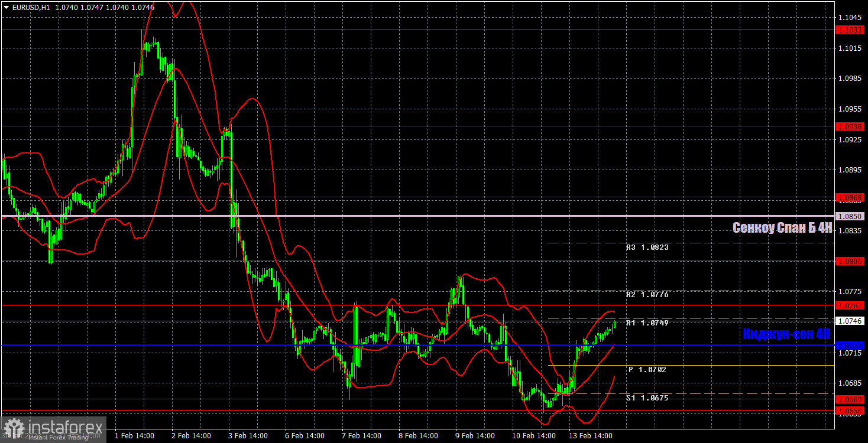Open the chart dropdown triangle beside EURUSD,H1
The image size is (868, 443).
tap(7, 8)
